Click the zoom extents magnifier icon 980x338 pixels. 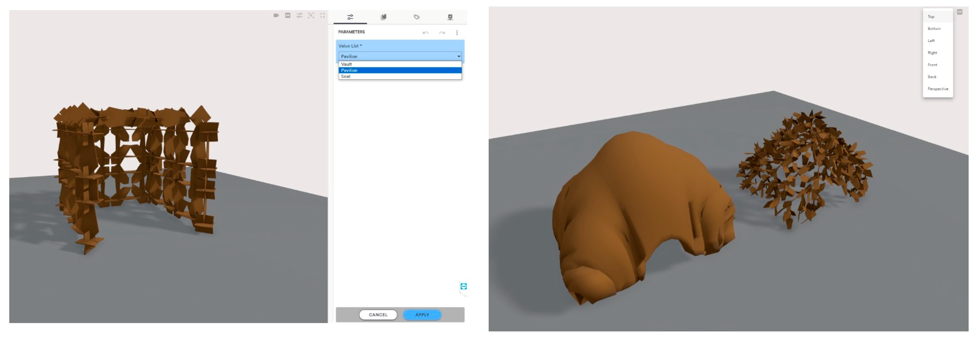point(311,16)
